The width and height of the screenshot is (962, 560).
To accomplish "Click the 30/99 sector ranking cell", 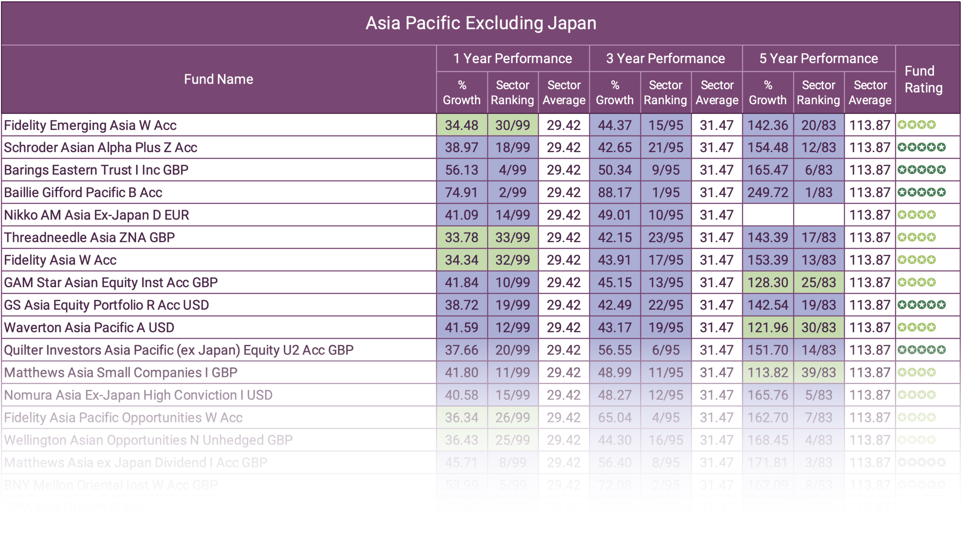I will pyautogui.click(x=513, y=125).
